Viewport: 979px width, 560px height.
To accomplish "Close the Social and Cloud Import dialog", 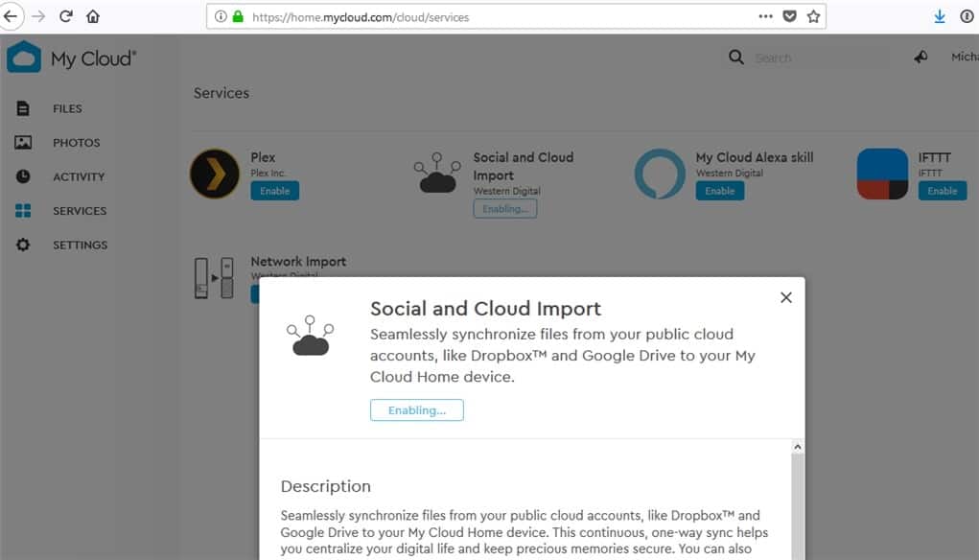I will pyautogui.click(x=786, y=298).
